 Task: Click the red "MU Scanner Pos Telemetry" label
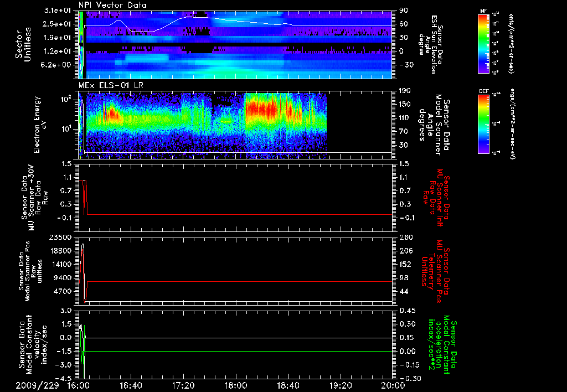435,271
